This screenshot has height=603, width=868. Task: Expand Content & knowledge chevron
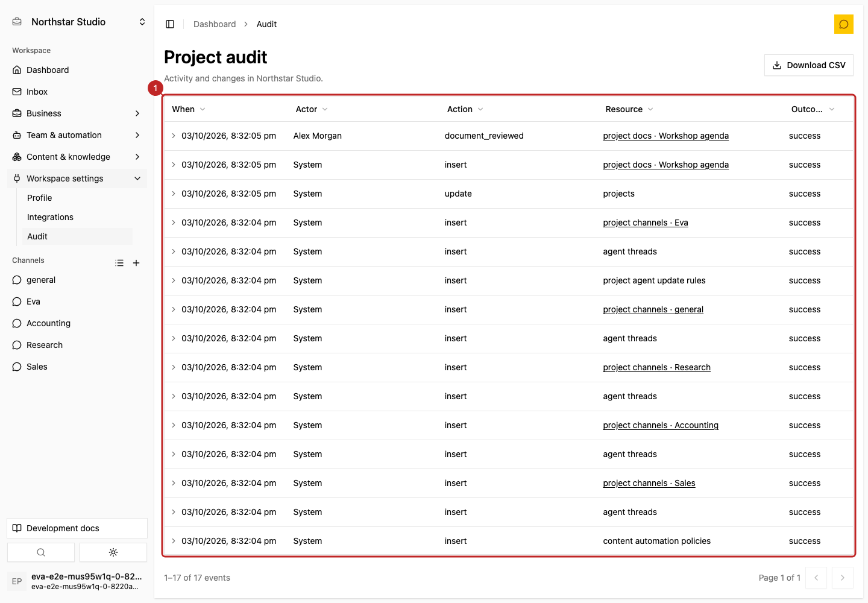137,157
